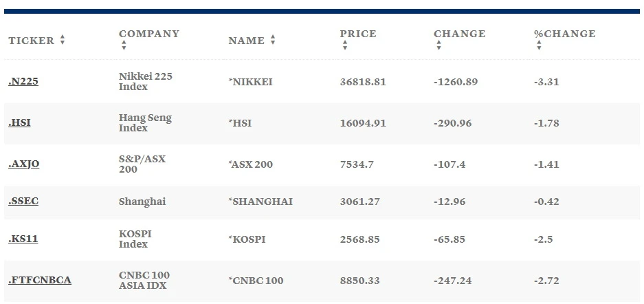Image resolution: width=644 pixels, height=304 pixels.
Task: Click the sort arrows beside TICKER header
Action: [63, 41]
